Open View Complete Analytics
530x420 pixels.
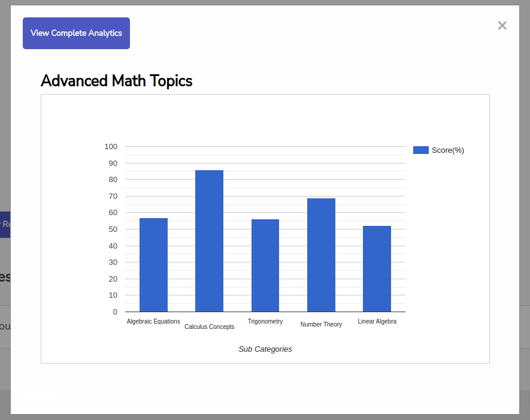coord(76,33)
